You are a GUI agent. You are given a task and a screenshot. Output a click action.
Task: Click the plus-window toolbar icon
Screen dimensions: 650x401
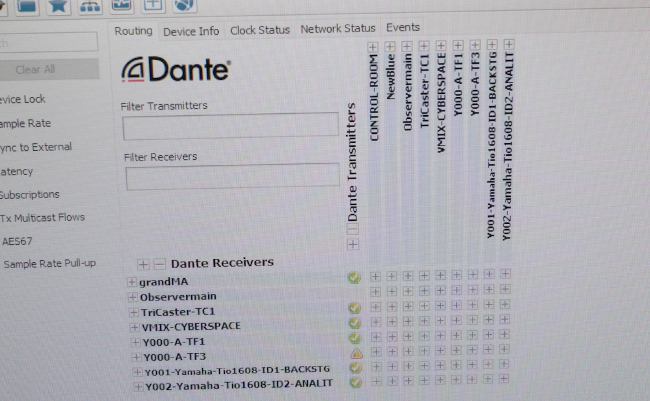click(x=153, y=5)
